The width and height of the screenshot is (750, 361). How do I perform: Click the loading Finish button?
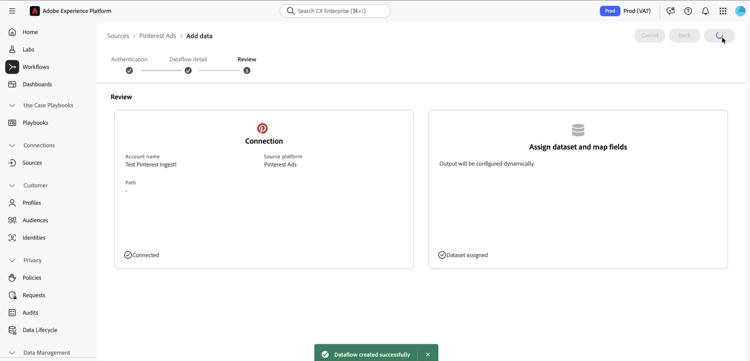click(719, 35)
